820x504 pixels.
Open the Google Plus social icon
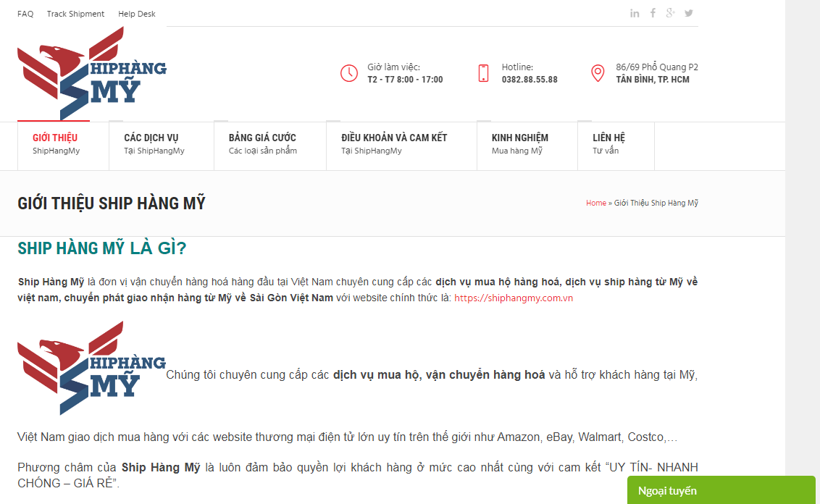click(671, 13)
